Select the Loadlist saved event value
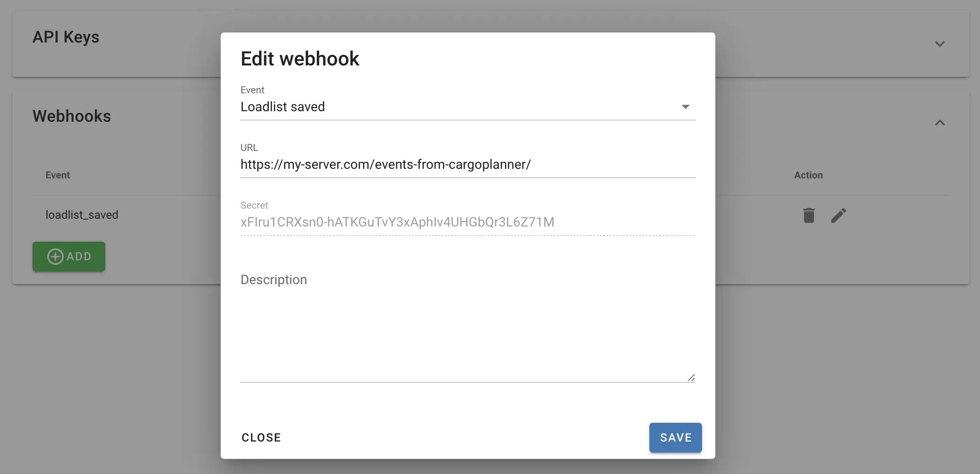 click(x=283, y=107)
